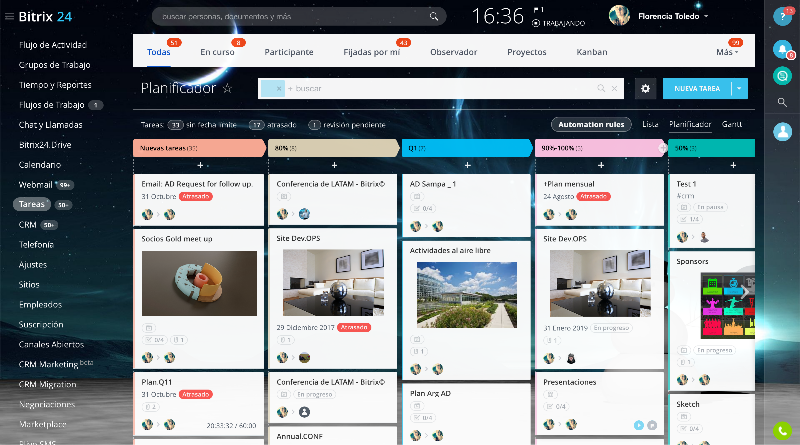Open planner settings gear icon
The width and height of the screenshot is (800, 445).
(645, 89)
